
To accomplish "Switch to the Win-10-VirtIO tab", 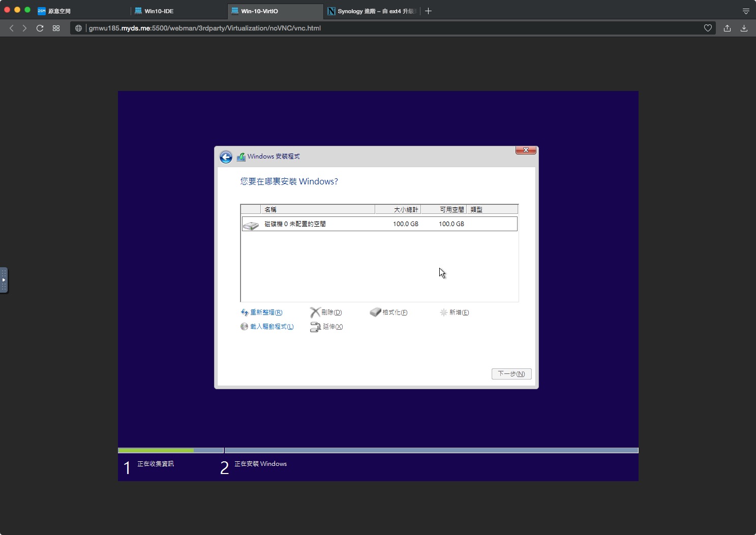I will coord(276,11).
